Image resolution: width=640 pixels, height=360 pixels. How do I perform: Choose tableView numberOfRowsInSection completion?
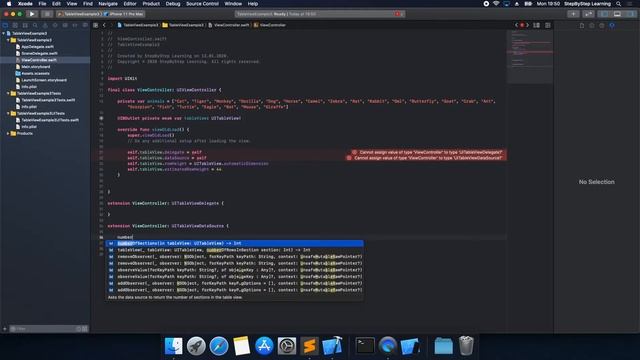click(x=235, y=250)
